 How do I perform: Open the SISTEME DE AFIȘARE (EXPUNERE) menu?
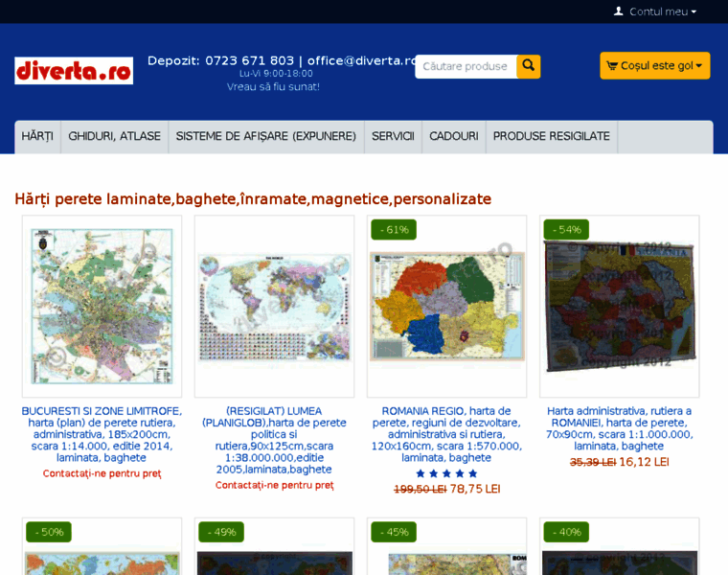[266, 136]
